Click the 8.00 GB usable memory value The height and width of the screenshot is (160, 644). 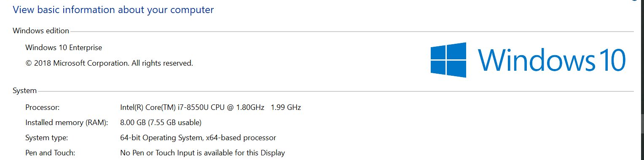coord(161,123)
